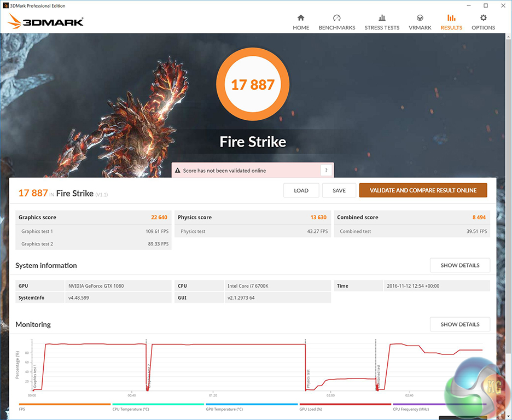Click the warning triangle icon in validation notice

pos(178,170)
